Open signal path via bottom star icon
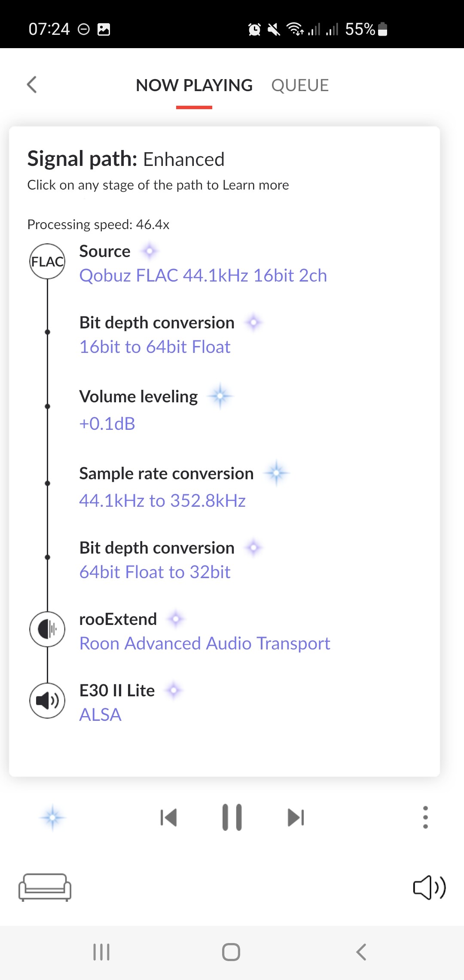This screenshot has height=980, width=464. [x=52, y=817]
